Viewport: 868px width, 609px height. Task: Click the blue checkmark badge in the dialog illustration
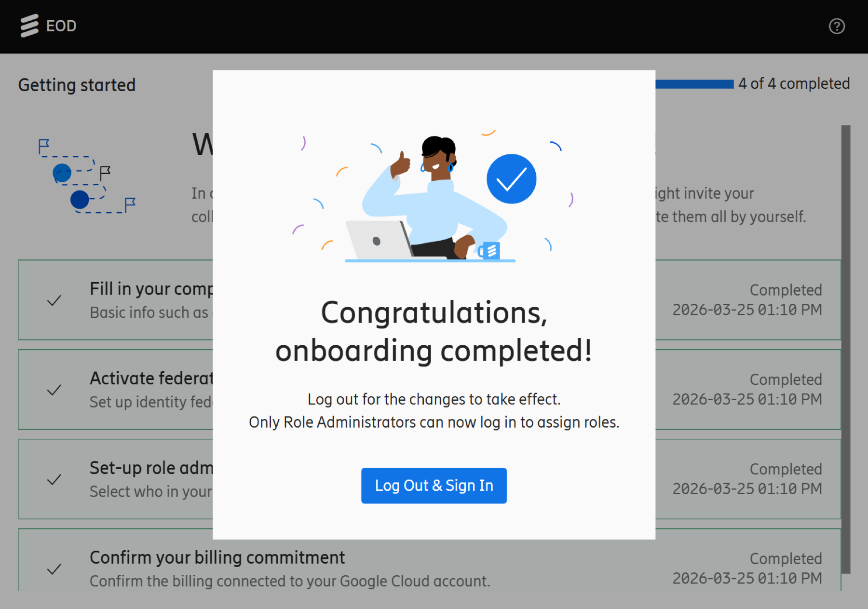[x=511, y=178]
